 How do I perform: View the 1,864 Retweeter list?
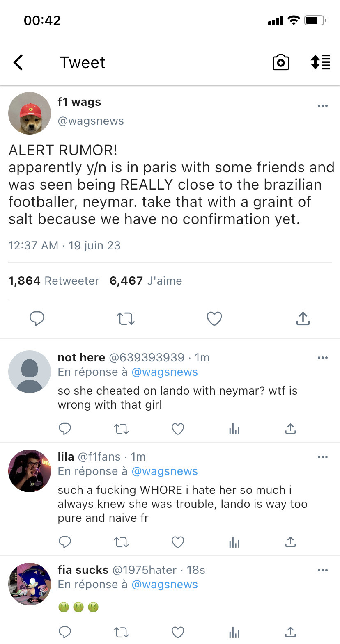click(x=54, y=281)
